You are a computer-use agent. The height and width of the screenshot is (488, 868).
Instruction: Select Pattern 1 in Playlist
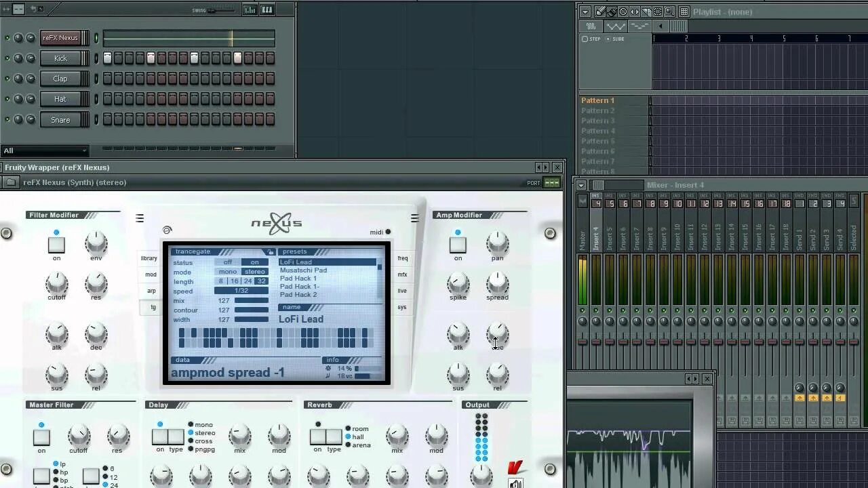(597, 100)
